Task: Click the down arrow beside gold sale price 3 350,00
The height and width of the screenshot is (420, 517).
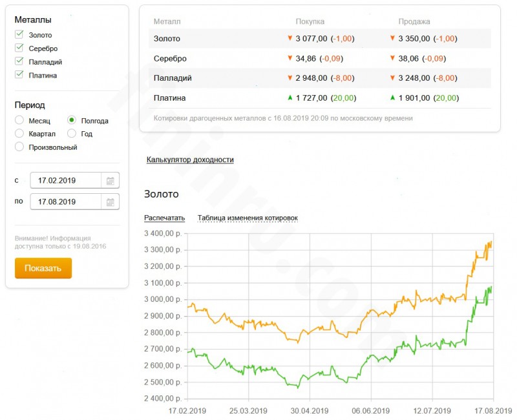Action: (392, 38)
